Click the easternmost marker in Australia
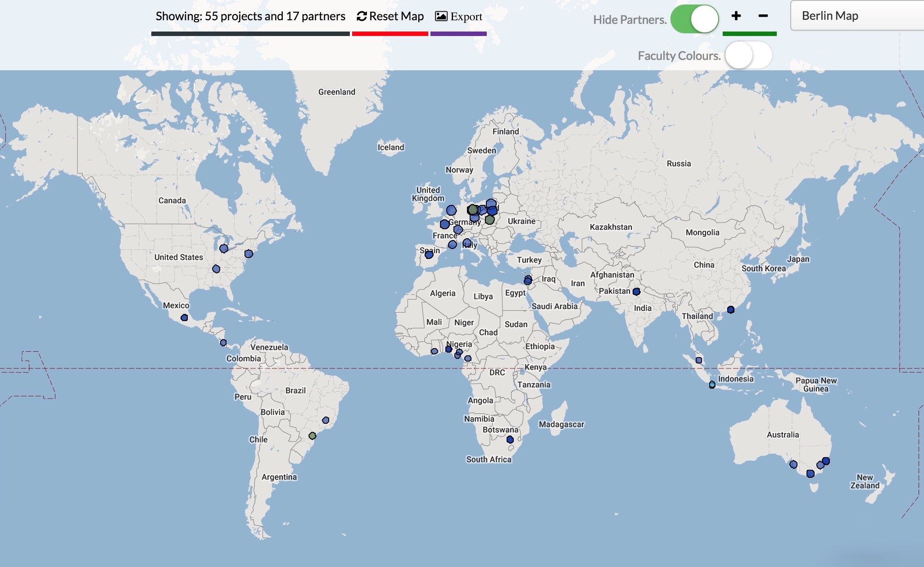The image size is (924, 567). coord(826,461)
